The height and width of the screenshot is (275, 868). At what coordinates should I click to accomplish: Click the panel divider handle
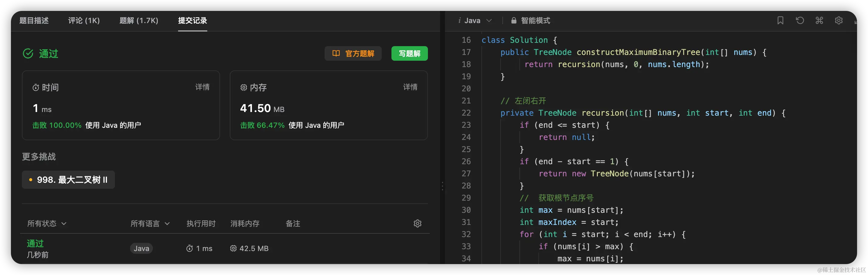(443, 186)
